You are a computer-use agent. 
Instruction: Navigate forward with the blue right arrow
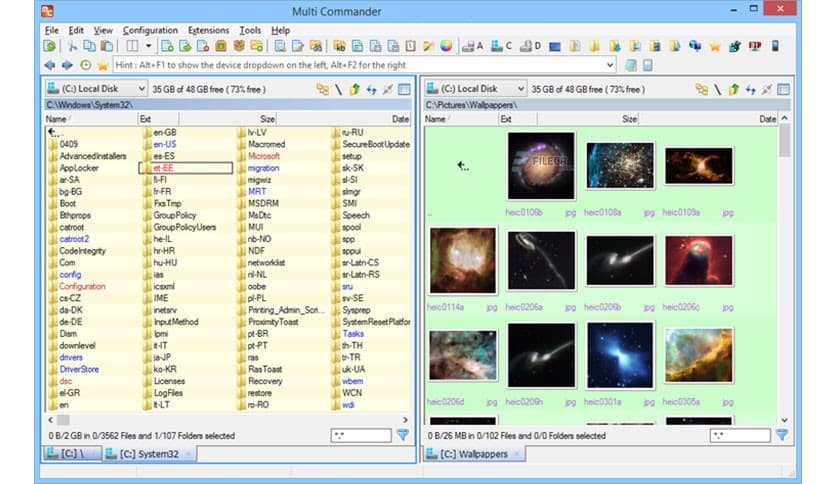click(x=67, y=65)
